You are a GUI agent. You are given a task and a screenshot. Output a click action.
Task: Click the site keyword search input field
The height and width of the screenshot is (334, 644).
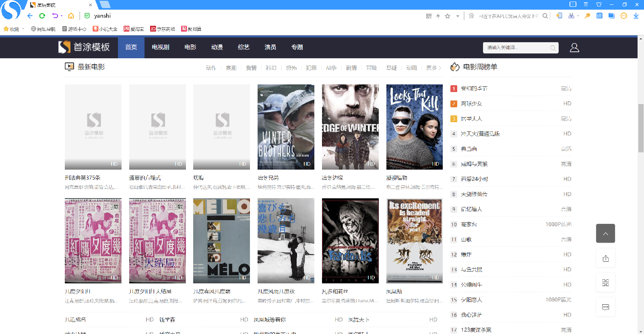pyautogui.click(x=517, y=48)
